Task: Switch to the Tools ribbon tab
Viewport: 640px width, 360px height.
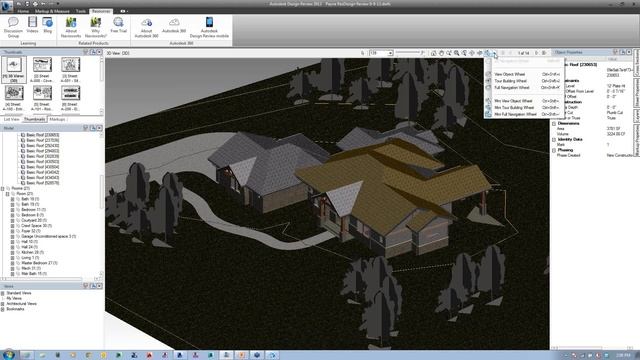Action: pos(81,11)
